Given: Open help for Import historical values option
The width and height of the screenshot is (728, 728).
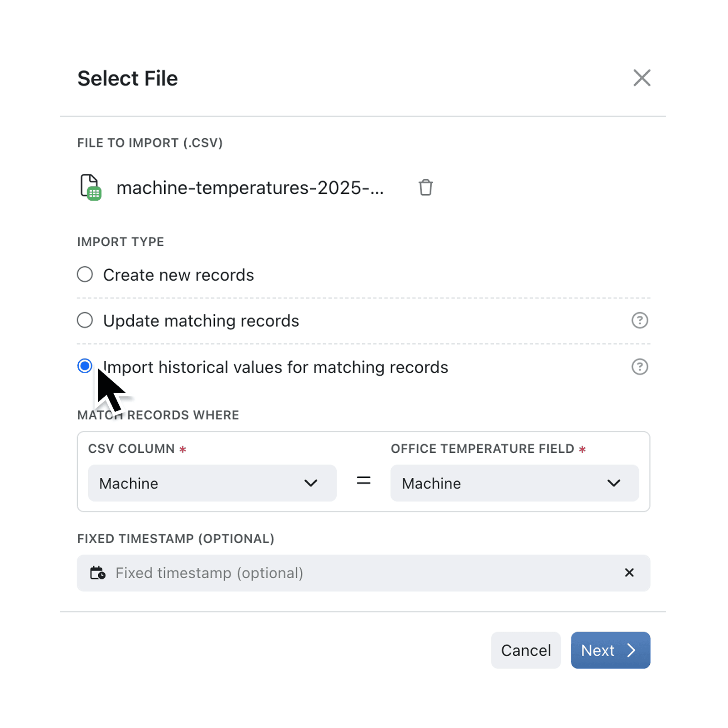Looking at the screenshot, I should pyautogui.click(x=640, y=367).
